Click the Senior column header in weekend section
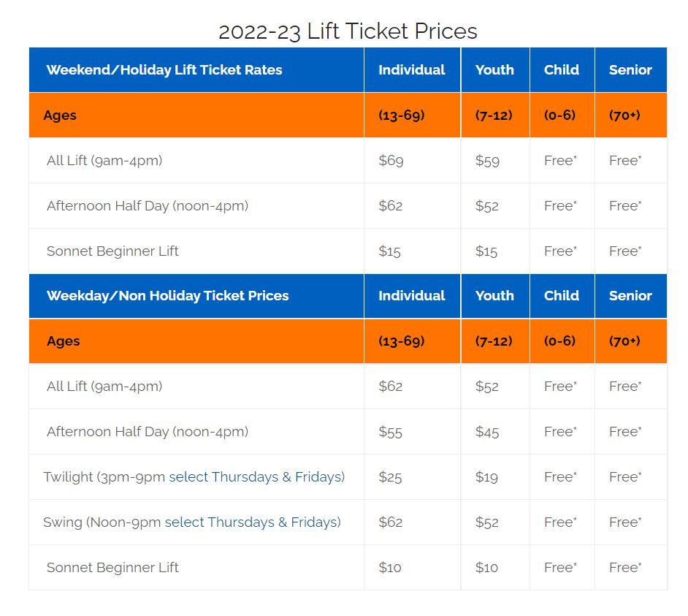This screenshot has height=616, width=688. pyautogui.click(x=630, y=70)
